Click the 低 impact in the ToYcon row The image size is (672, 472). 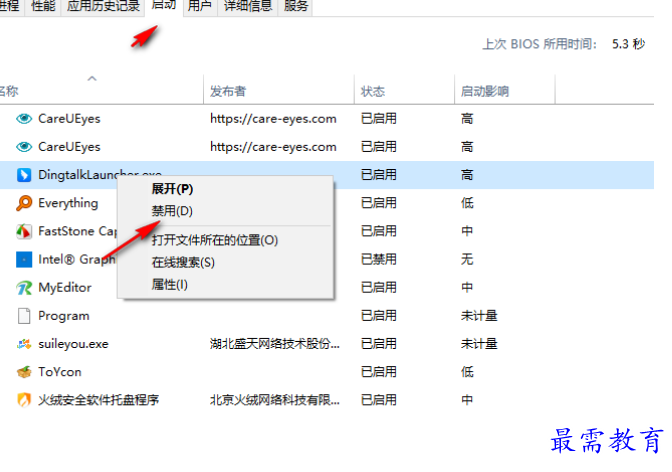pos(467,372)
